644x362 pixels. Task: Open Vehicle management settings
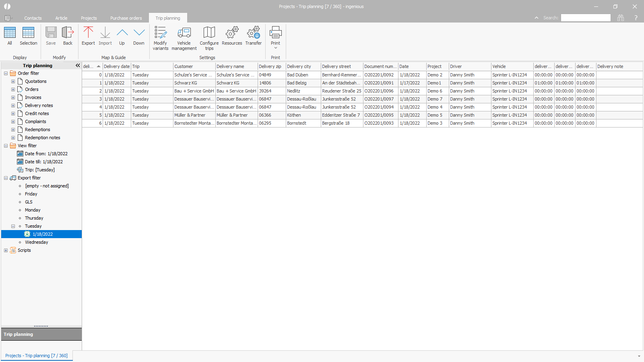coord(184,38)
